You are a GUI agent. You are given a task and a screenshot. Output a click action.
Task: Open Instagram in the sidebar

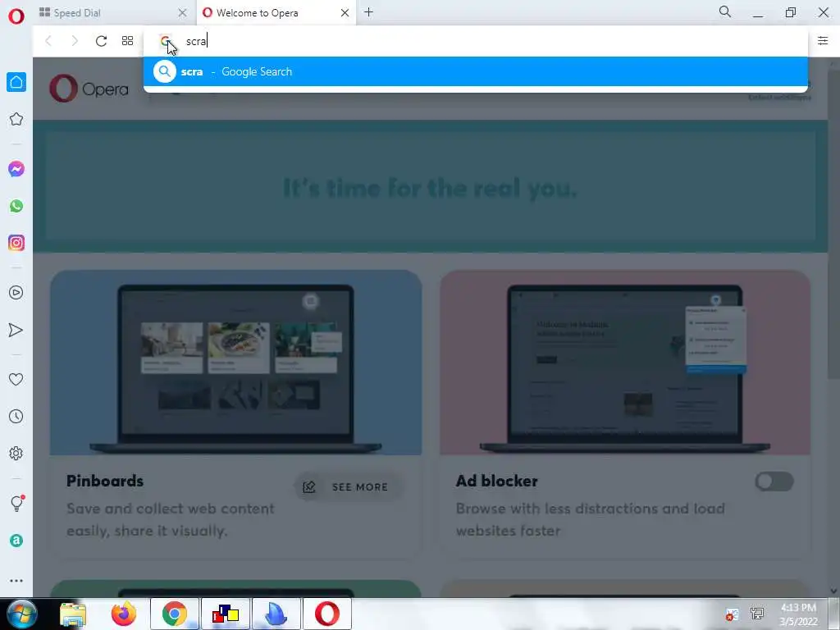tap(16, 243)
